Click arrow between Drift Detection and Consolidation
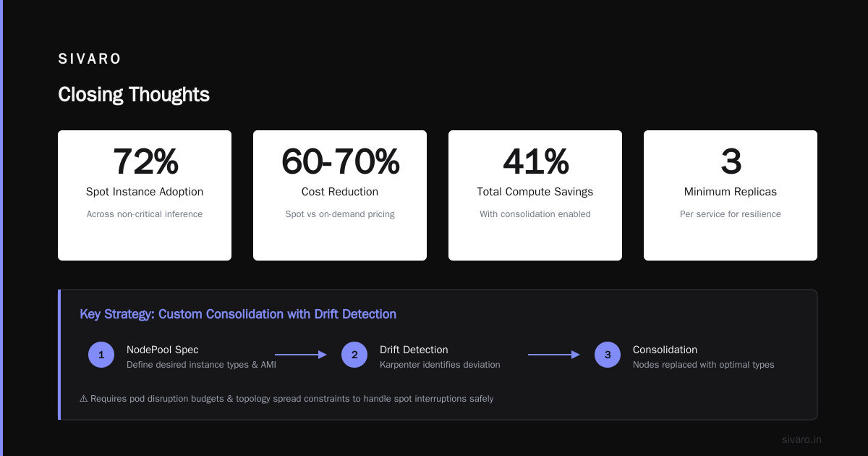This screenshot has height=456, width=868. click(x=554, y=355)
